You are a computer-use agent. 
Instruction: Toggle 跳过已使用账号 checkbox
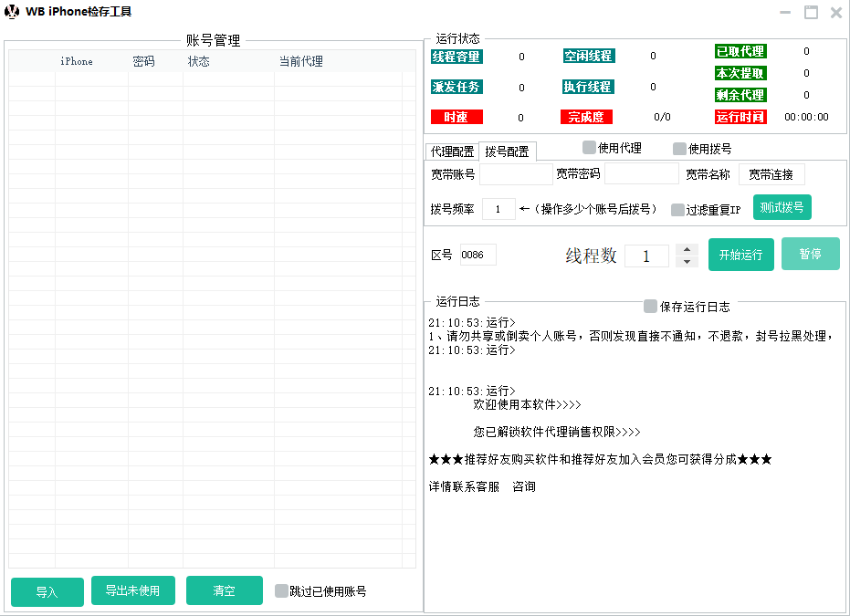pos(281,590)
